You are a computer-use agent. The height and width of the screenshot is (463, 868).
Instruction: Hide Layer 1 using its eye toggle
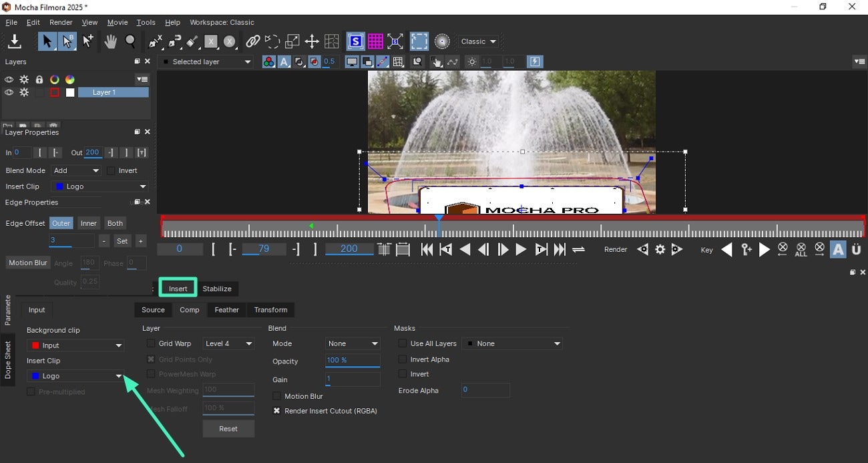[9, 92]
